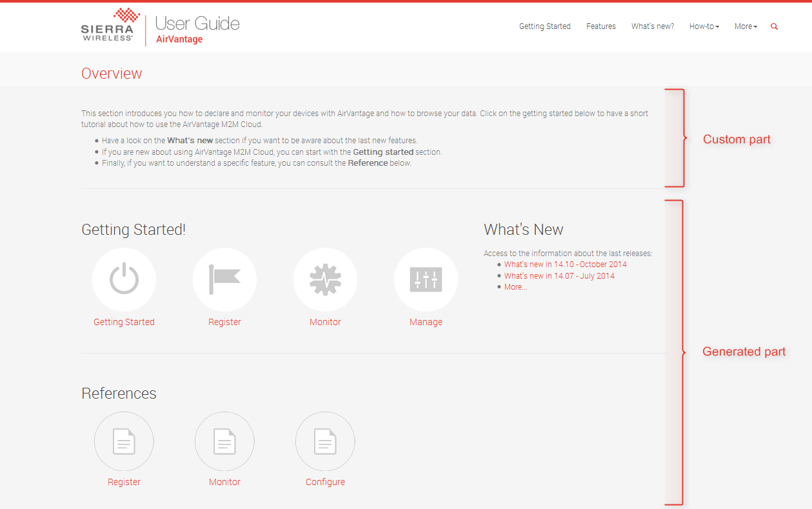This screenshot has height=509, width=812.
Task: Open What's new in 14.07 - July 2014
Action: (559, 276)
